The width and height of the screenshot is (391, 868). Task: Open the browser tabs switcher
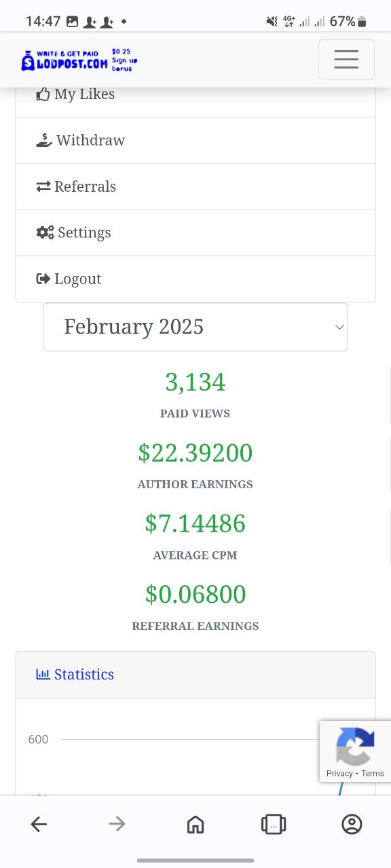pyautogui.click(x=274, y=824)
